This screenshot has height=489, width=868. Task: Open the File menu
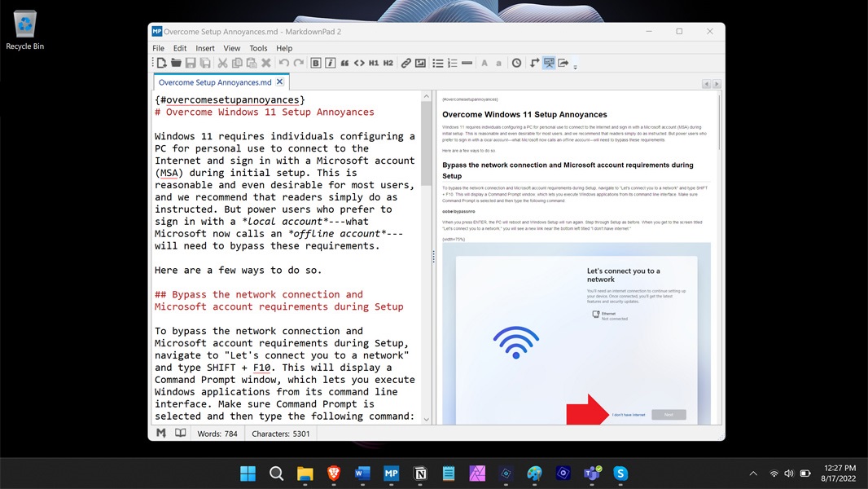pos(158,48)
